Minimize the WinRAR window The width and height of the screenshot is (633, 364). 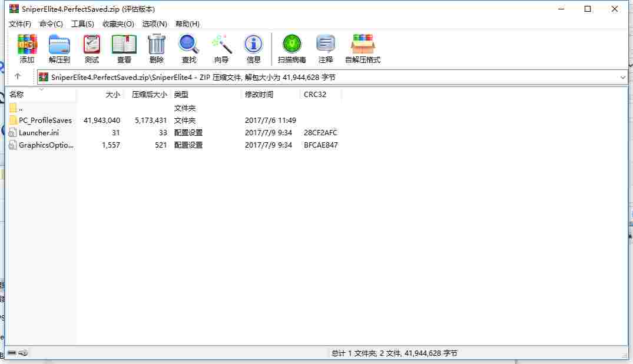click(x=561, y=9)
